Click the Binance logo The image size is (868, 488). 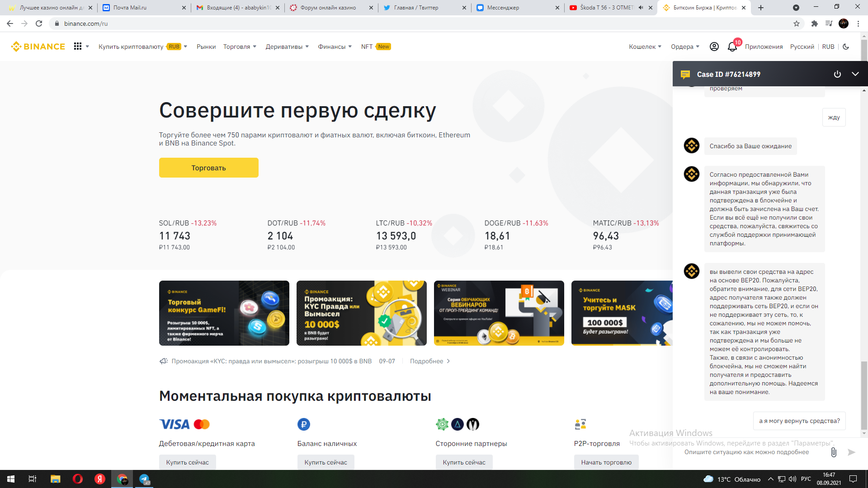pyautogui.click(x=38, y=47)
